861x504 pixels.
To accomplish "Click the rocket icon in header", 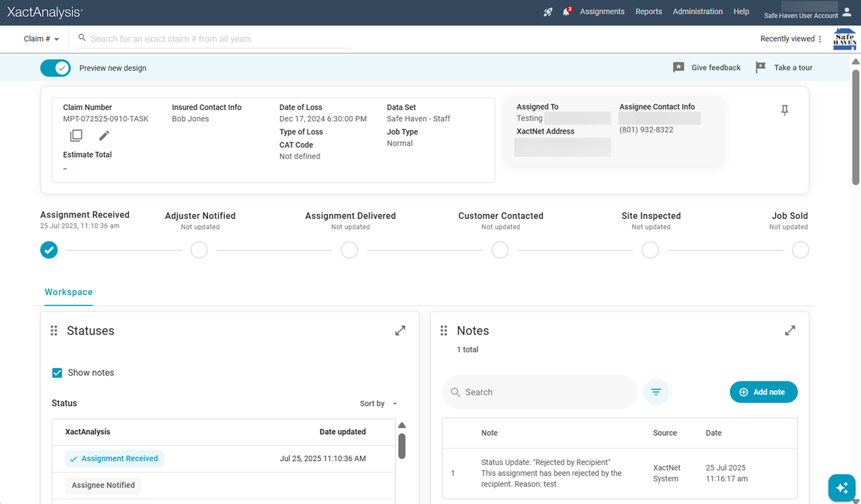I will coord(548,12).
